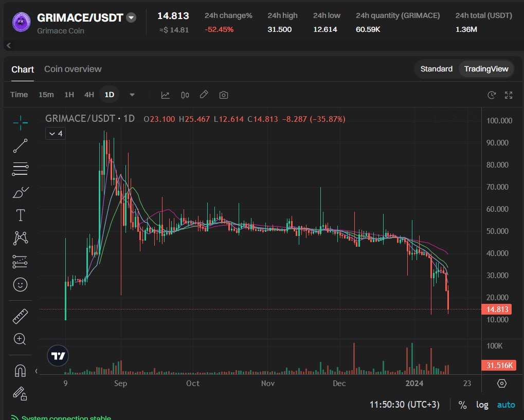The image size is (524, 420).
Task: Switch to the Chart tab
Action: [23, 69]
